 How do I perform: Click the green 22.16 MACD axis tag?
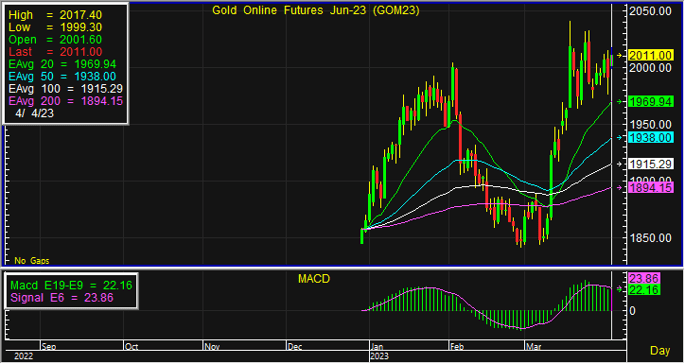point(643,290)
